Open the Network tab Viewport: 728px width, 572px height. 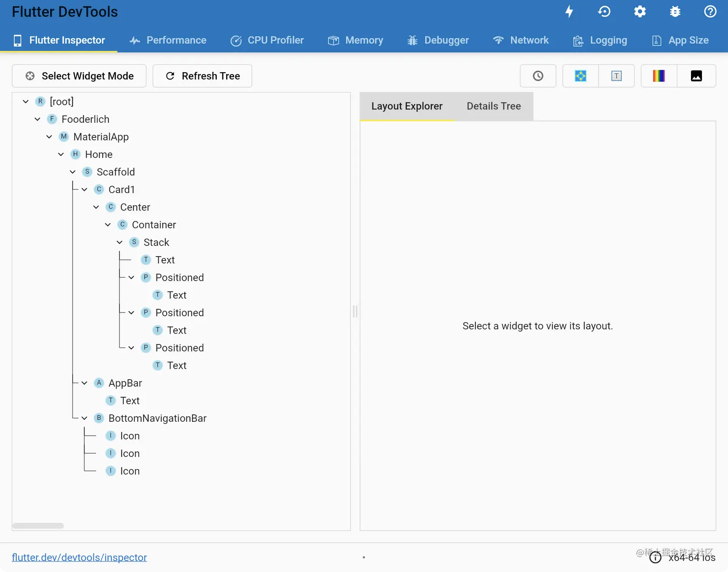click(521, 40)
